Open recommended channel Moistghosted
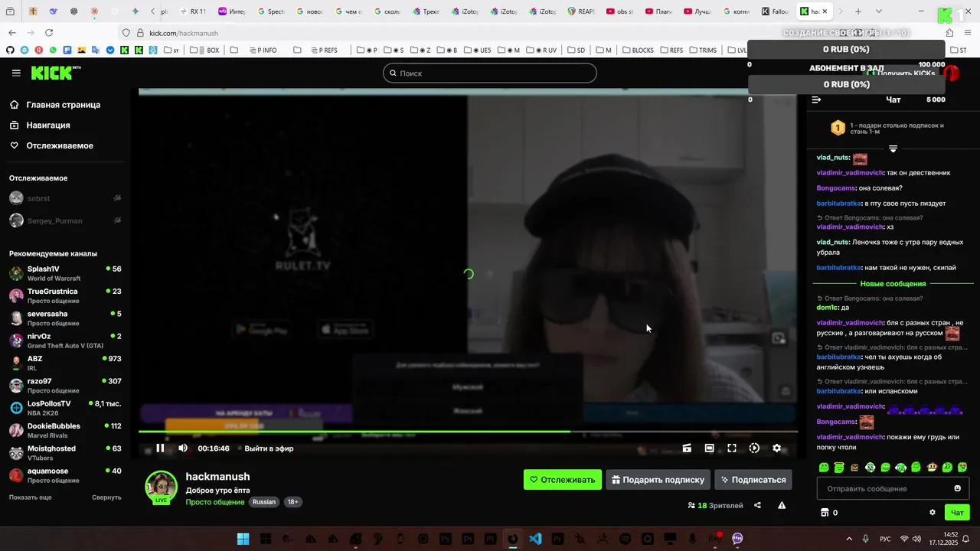980x551 pixels. point(65,453)
